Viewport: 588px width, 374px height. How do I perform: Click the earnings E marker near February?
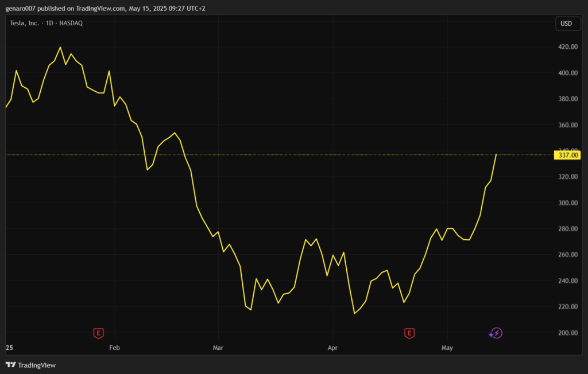99,333
